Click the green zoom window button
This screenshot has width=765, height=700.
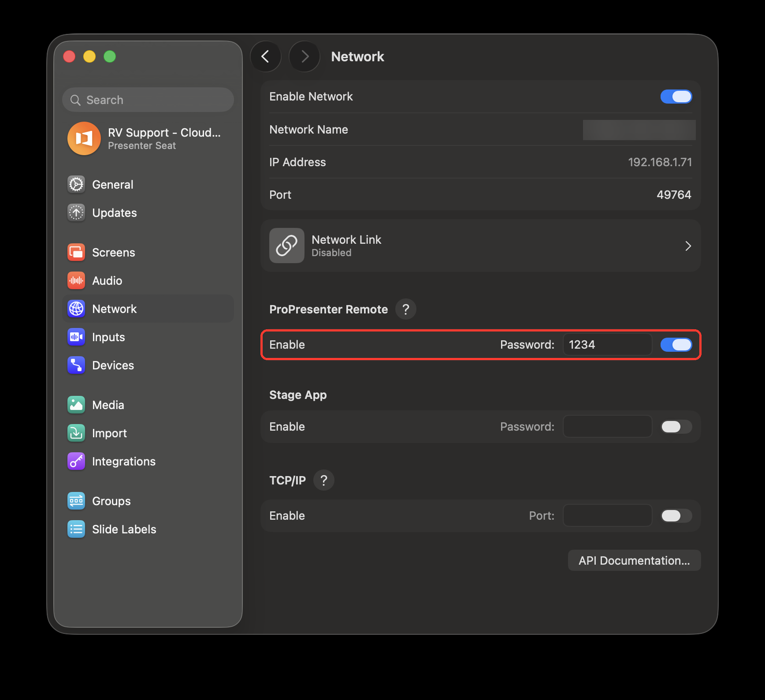110,56
